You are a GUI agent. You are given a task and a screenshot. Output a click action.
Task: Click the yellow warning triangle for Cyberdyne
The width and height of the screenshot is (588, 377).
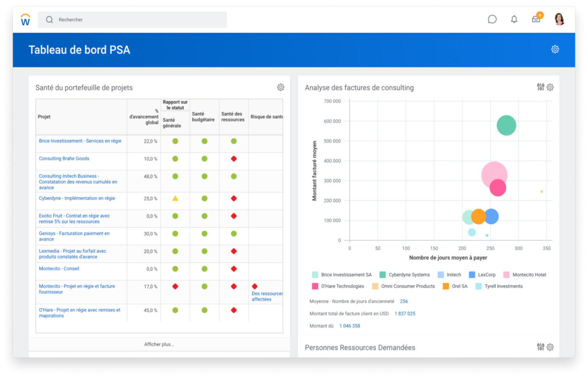pos(175,198)
